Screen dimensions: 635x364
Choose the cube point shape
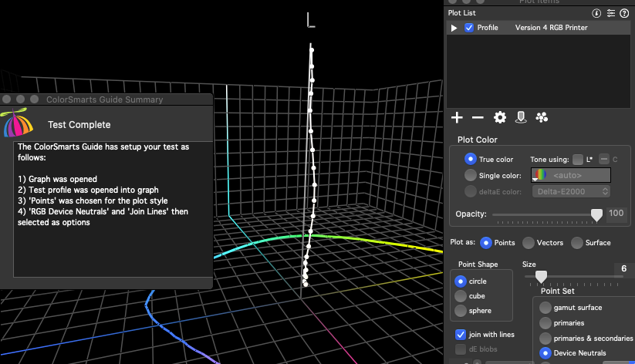[x=461, y=296]
